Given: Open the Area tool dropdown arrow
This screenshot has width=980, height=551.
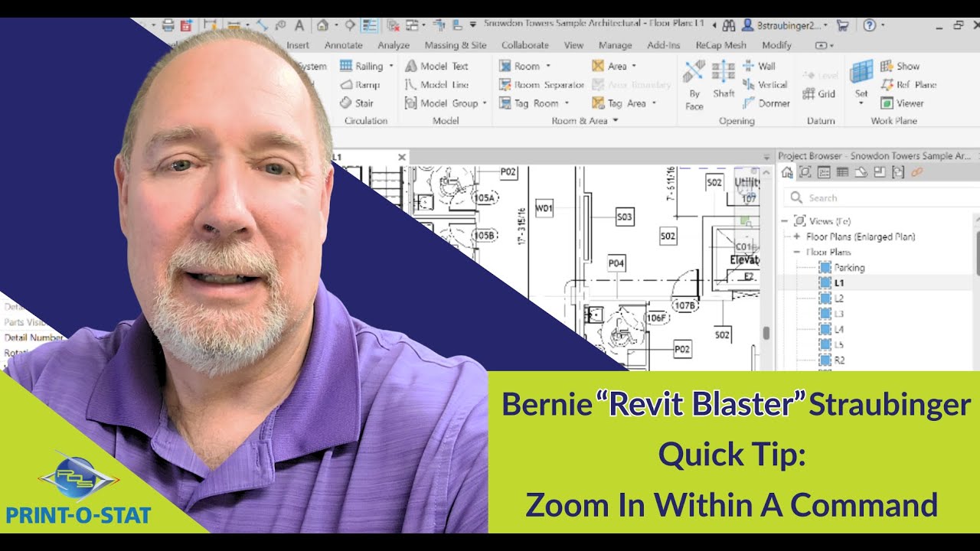Looking at the screenshot, I should tap(635, 66).
